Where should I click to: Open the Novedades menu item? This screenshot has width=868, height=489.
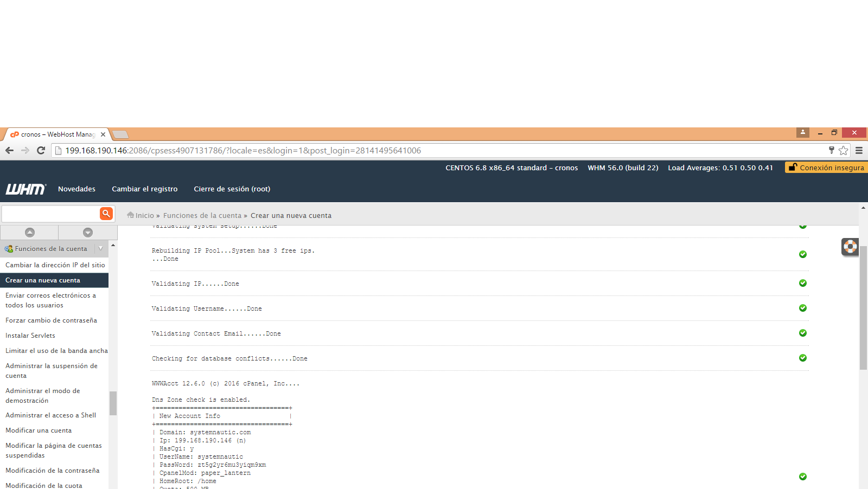pos(76,189)
